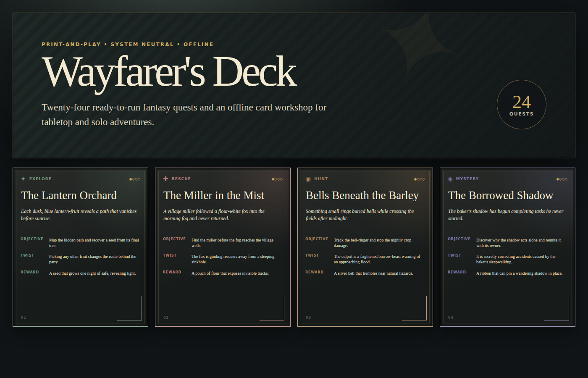Screen dimensions: 588x378
Task: Open The Borrowed Shadow card title
Action: tap(501, 195)
